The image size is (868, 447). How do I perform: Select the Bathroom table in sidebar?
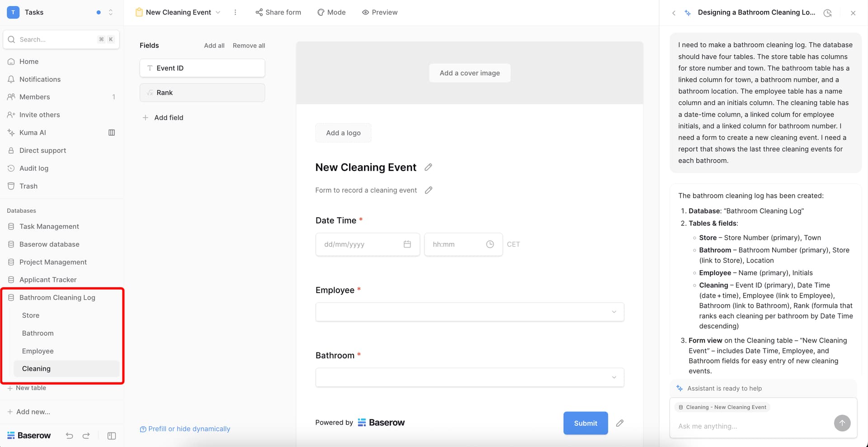(x=38, y=333)
